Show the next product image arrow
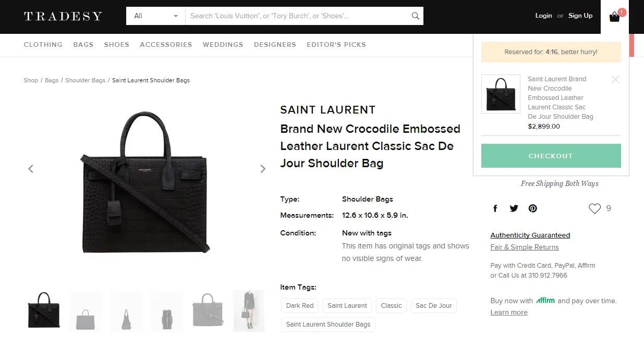This screenshot has width=644, height=337. 263,169
